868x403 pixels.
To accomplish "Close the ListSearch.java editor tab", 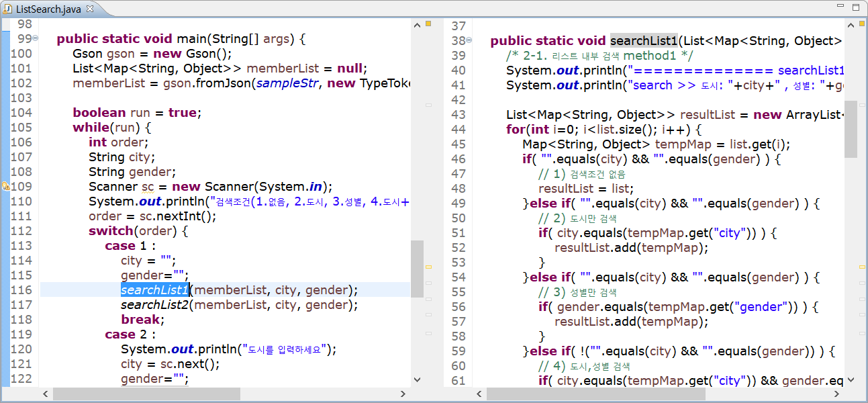I will pos(91,8).
